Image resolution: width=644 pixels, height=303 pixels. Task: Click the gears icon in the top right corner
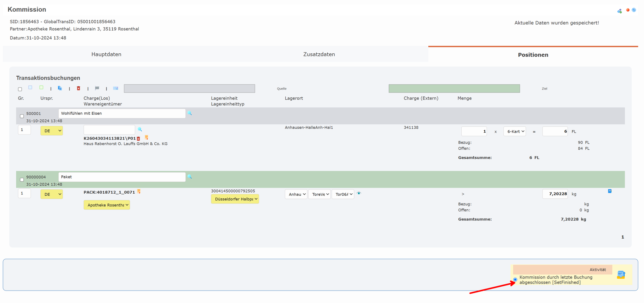620,11
